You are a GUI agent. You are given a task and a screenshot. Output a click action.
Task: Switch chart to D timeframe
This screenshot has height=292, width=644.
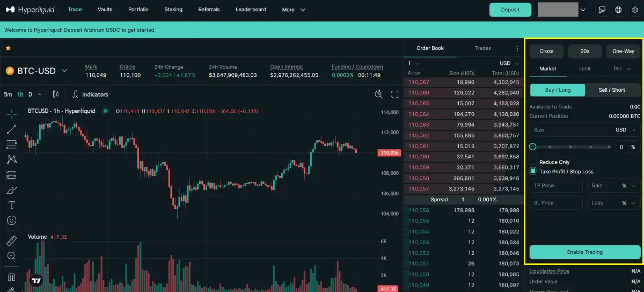click(31, 94)
